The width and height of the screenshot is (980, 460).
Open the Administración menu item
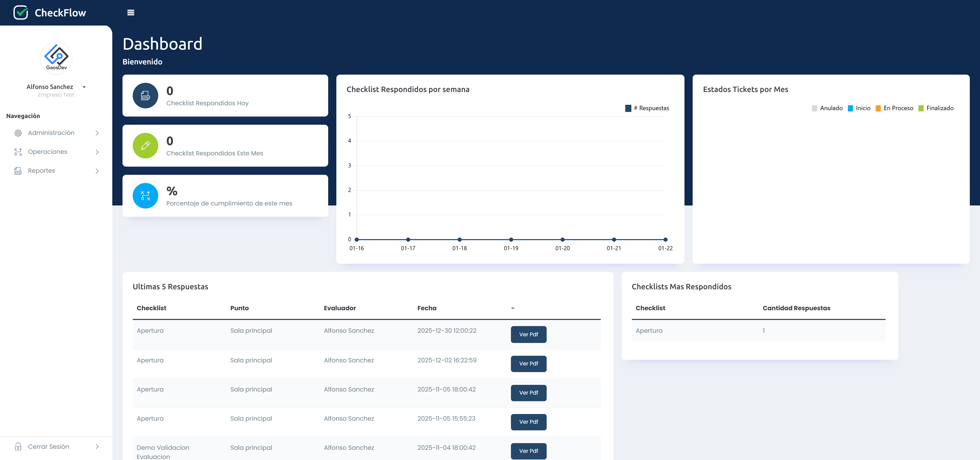pyautogui.click(x=51, y=133)
